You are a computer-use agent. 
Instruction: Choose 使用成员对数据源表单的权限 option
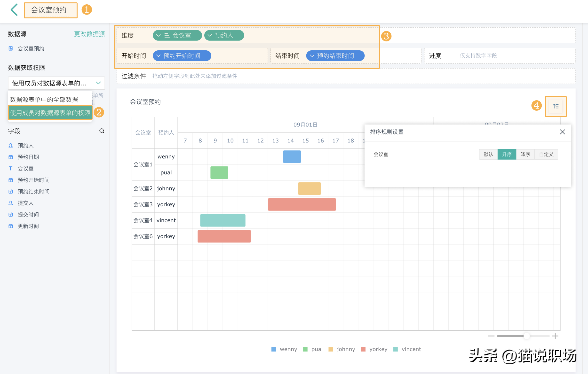pos(50,113)
